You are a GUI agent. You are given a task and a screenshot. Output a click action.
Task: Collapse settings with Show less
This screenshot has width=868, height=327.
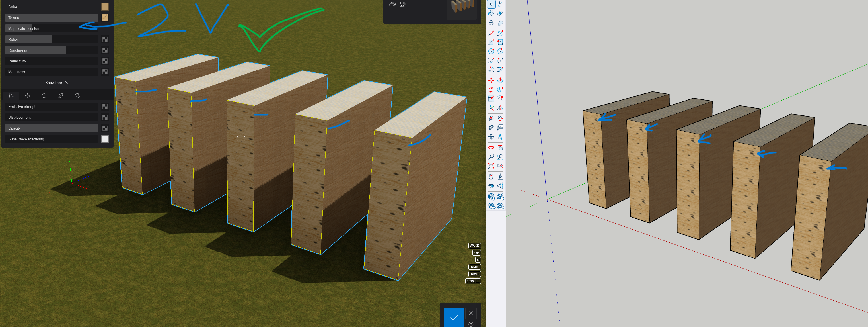[x=56, y=83]
